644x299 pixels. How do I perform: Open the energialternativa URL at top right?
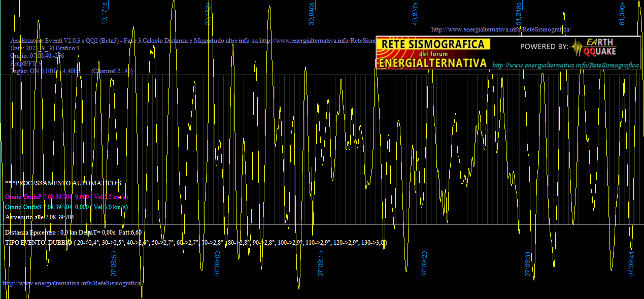(x=501, y=29)
